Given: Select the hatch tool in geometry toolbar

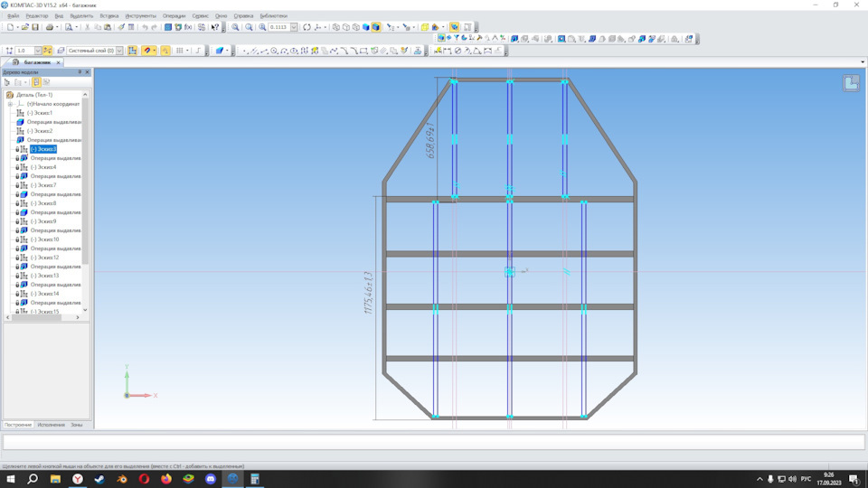Looking at the screenshot, I should [x=383, y=51].
